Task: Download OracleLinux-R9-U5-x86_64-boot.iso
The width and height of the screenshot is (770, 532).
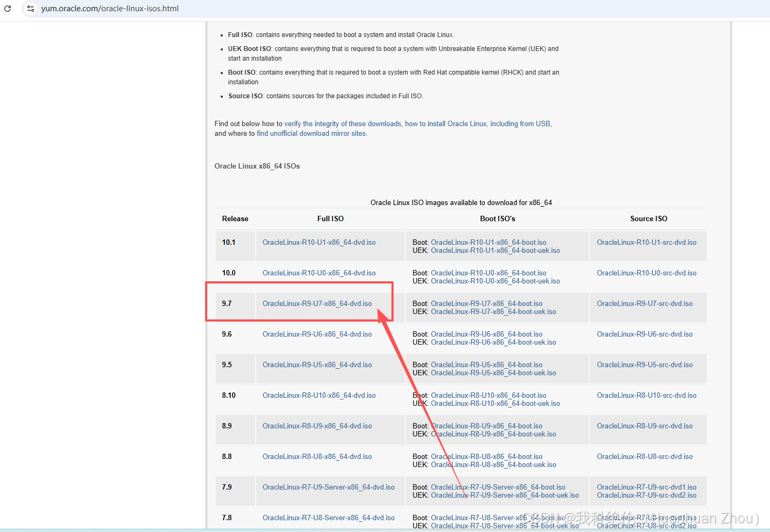Action: tap(486, 365)
